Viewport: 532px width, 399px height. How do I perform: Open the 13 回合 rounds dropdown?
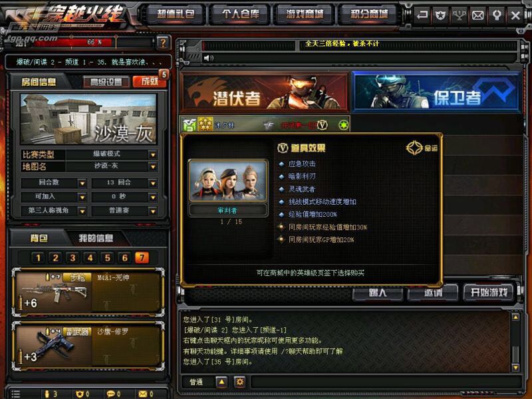pyautogui.click(x=153, y=184)
